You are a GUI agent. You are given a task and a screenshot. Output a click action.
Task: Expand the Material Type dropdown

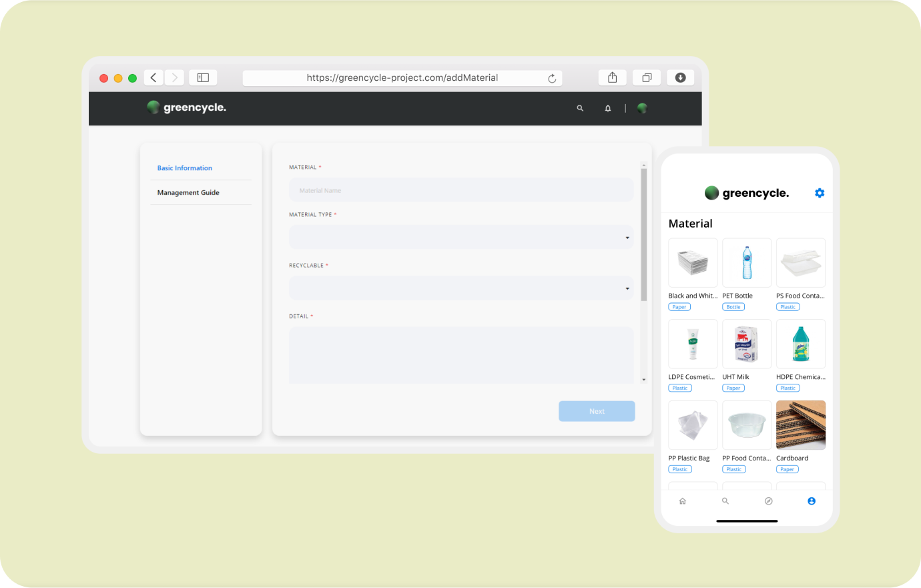(x=461, y=238)
